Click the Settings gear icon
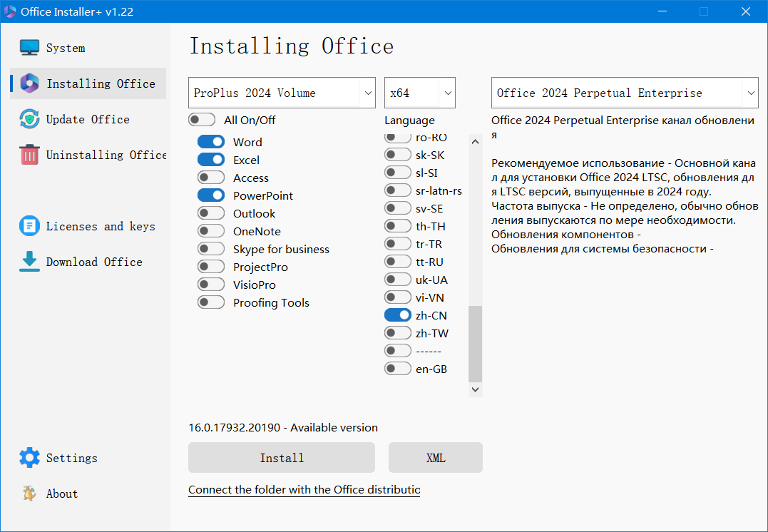 click(x=29, y=458)
